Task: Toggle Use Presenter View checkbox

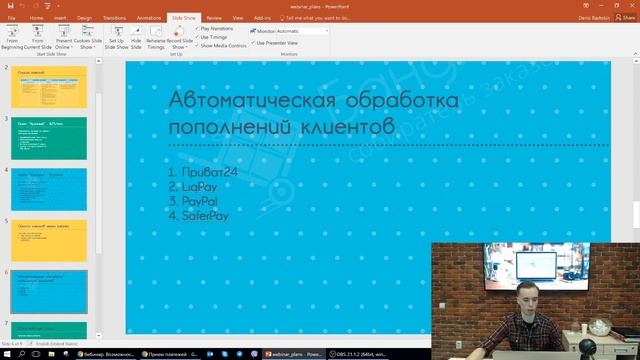Action: [x=274, y=43]
